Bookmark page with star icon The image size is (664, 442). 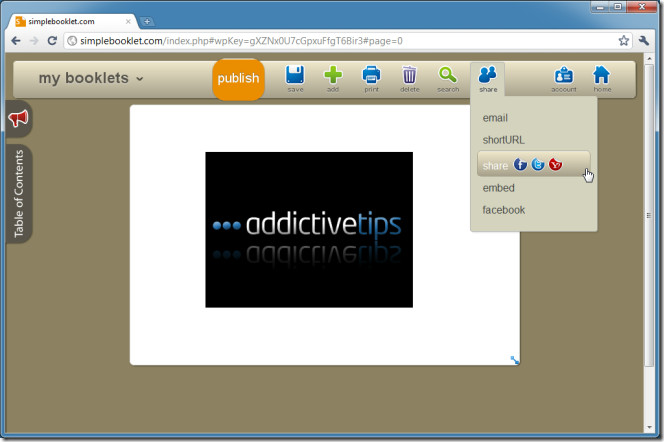point(623,41)
